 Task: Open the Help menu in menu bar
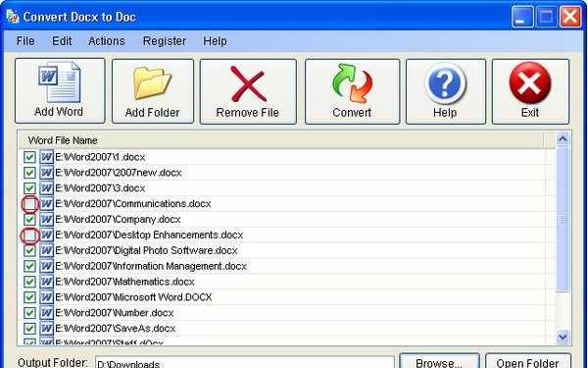[215, 41]
